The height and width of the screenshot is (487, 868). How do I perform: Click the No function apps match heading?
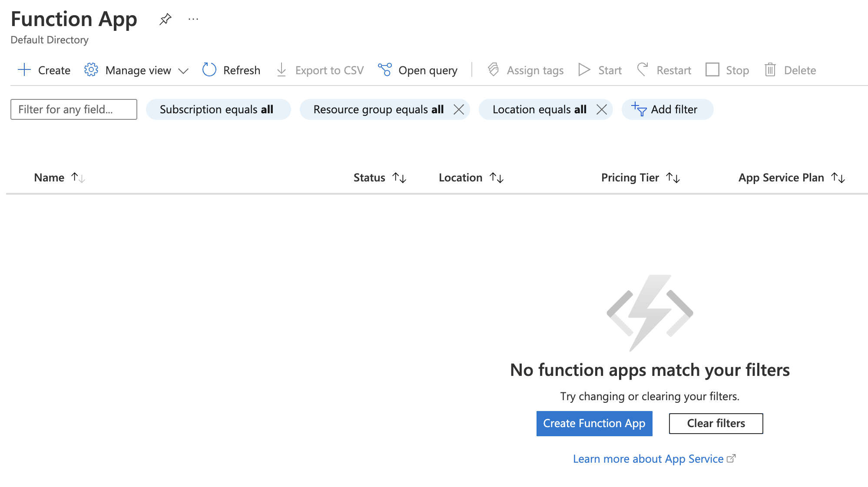point(650,370)
